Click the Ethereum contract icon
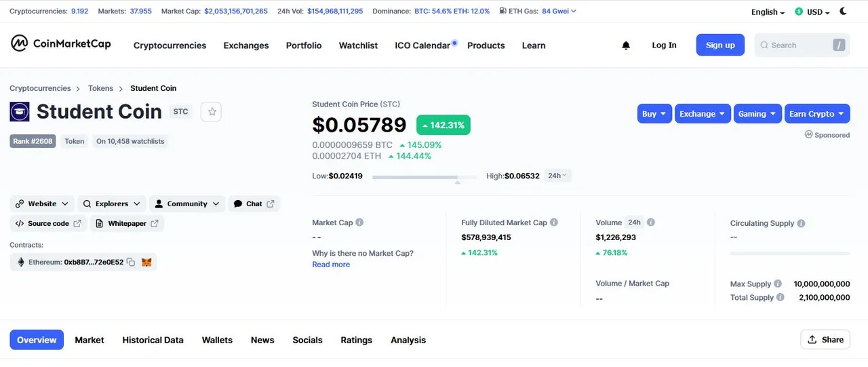Screen dimensions: 868x367 click(x=21, y=262)
